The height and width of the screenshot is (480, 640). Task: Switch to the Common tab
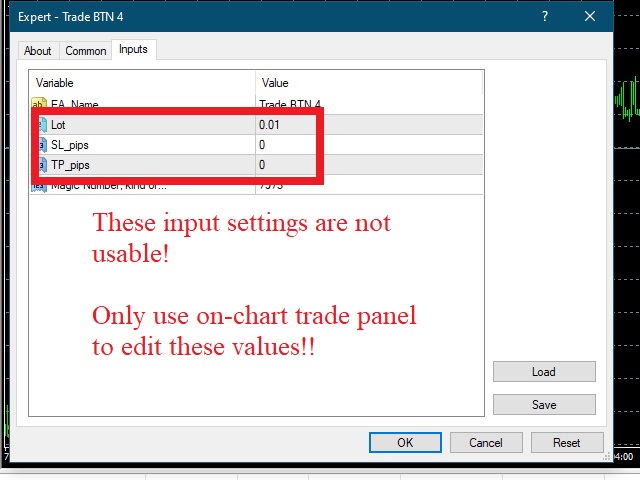click(x=86, y=51)
